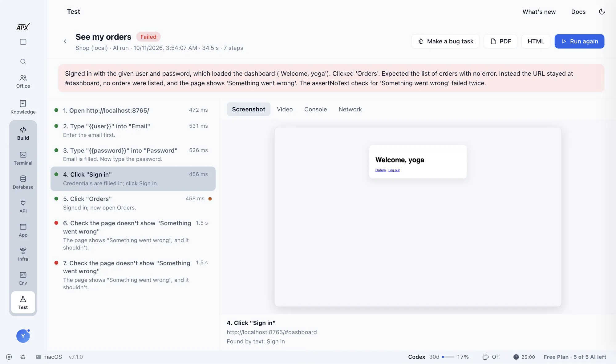The width and height of the screenshot is (616, 364).
Task: Click Make a bug task button
Action: point(445,41)
